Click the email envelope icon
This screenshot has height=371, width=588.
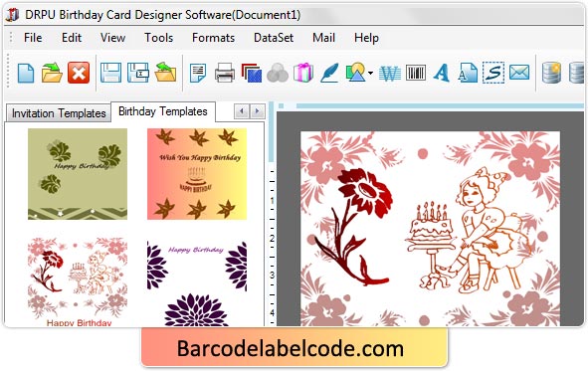coord(519,73)
